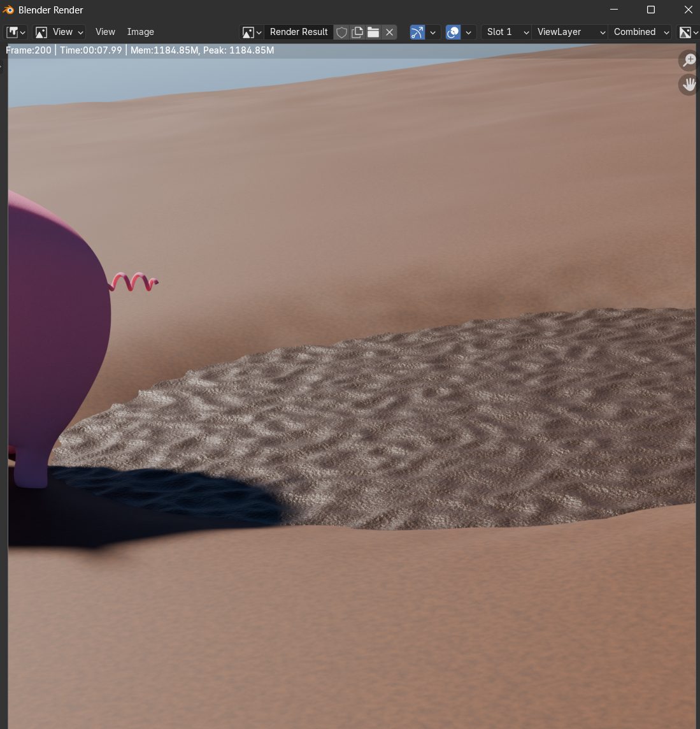Open the Combined render pass dropdown
The image size is (700, 729).
tap(640, 32)
